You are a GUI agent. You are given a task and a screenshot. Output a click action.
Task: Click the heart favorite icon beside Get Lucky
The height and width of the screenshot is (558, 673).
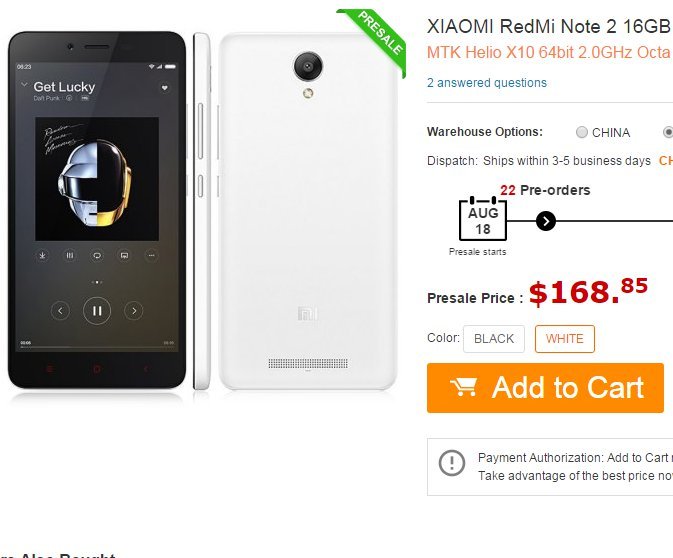tap(165, 88)
